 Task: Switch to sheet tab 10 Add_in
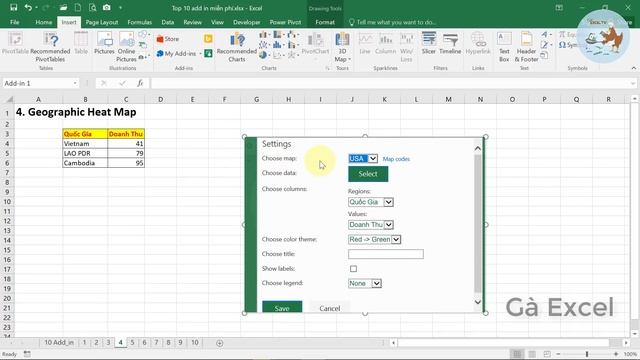click(x=59, y=342)
